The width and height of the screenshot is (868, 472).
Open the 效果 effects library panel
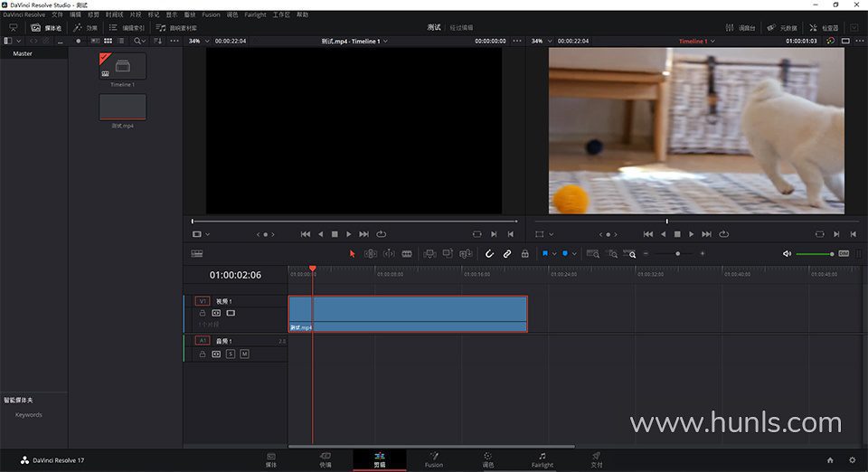[x=86, y=28]
